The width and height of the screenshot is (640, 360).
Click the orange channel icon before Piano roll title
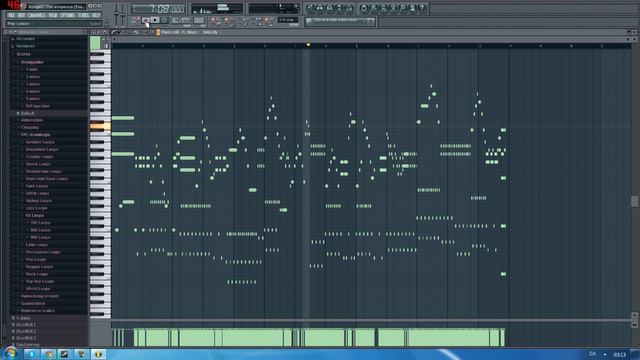[x=158, y=32]
